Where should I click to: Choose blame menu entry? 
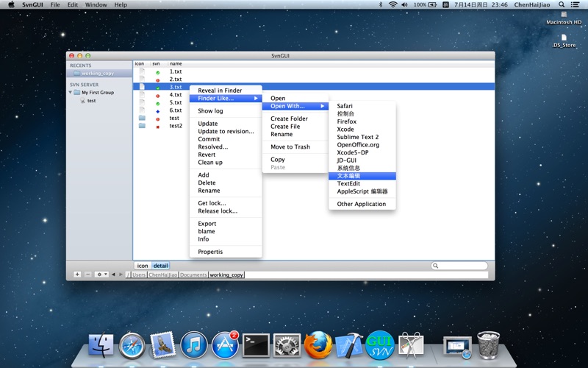tap(226, 231)
